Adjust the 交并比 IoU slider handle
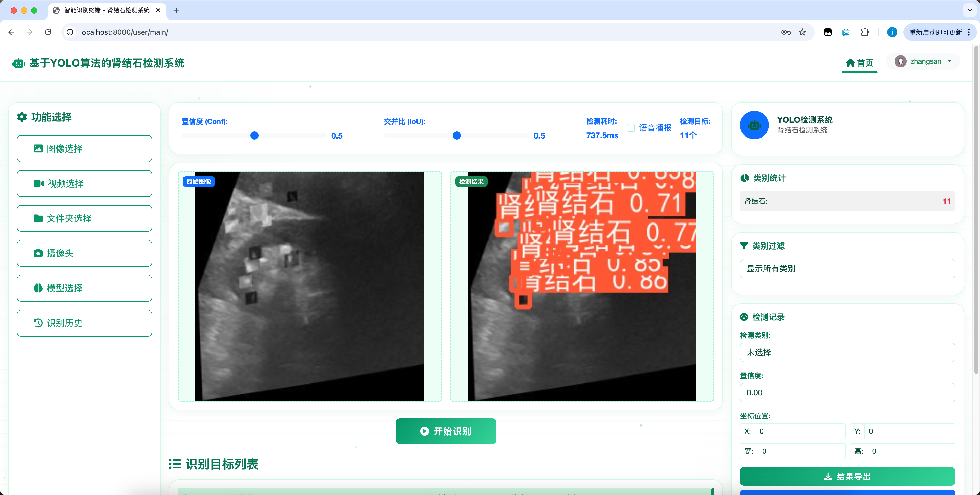Screen dimensions: 980x495 457,135
